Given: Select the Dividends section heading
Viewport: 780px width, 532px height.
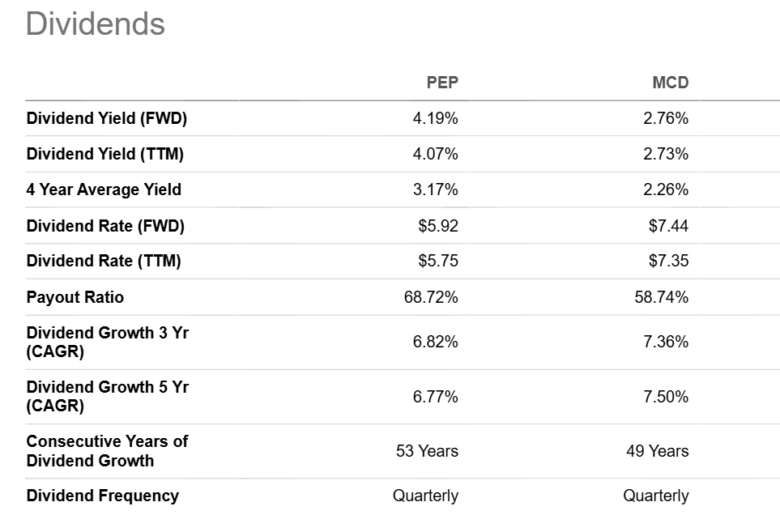Looking at the screenshot, I should [x=95, y=23].
